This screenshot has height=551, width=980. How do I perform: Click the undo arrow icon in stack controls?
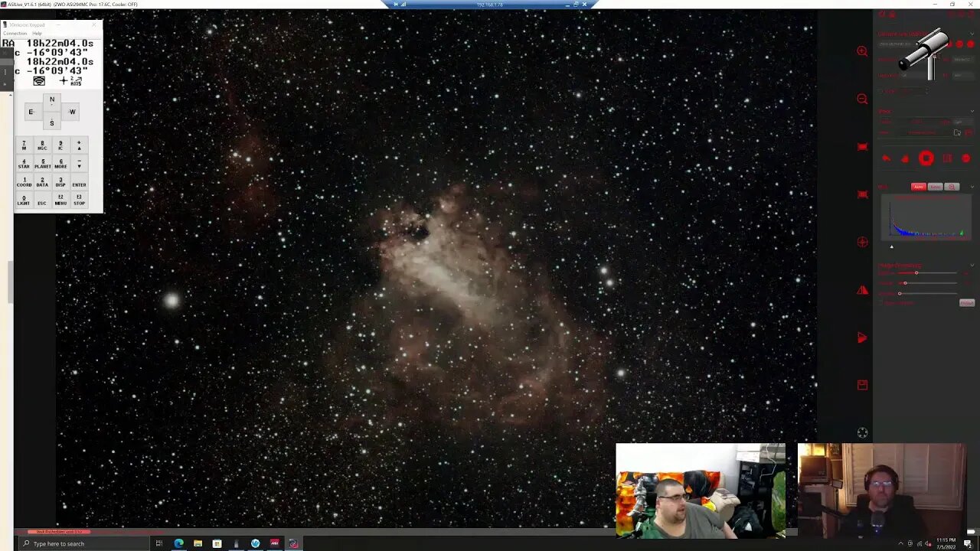pyautogui.click(x=887, y=158)
